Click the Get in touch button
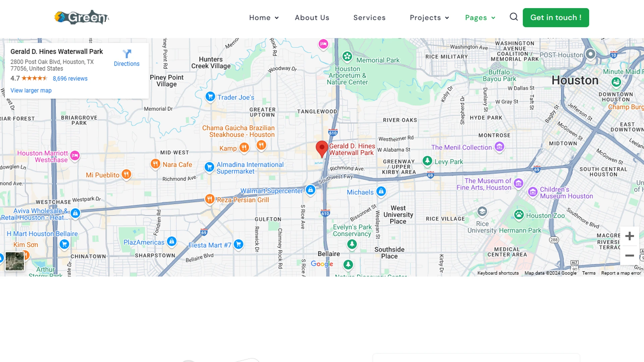The image size is (644, 362). (x=556, y=17)
